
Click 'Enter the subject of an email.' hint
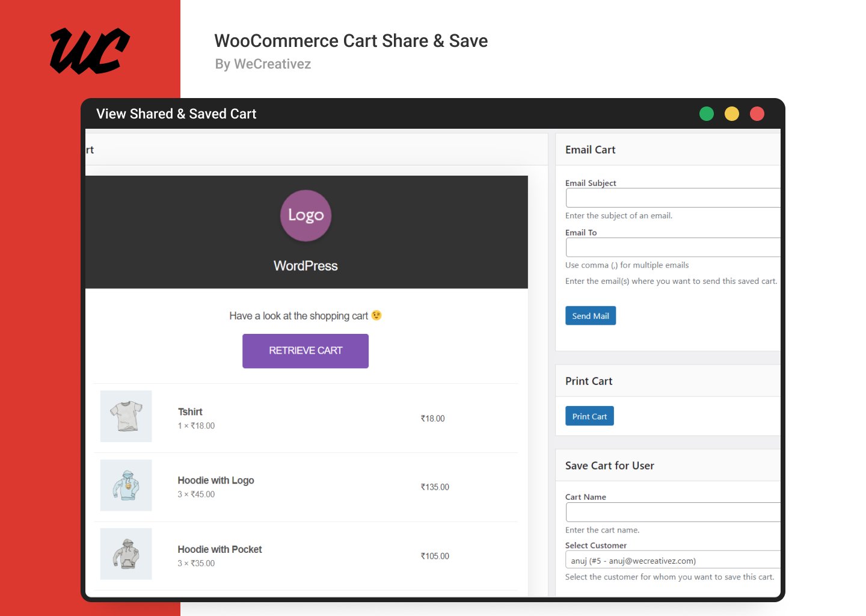coord(619,216)
